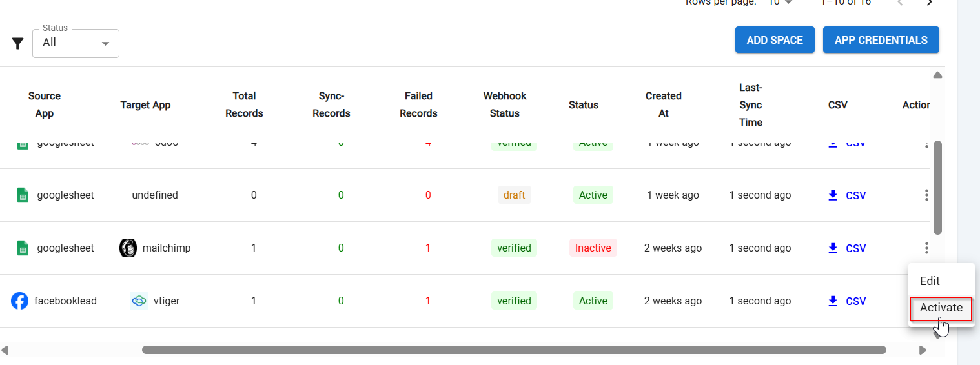This screenshot has height=365, width=980.
Task: Choose Edit in the actions menu
Action: [x=930, y=281]
